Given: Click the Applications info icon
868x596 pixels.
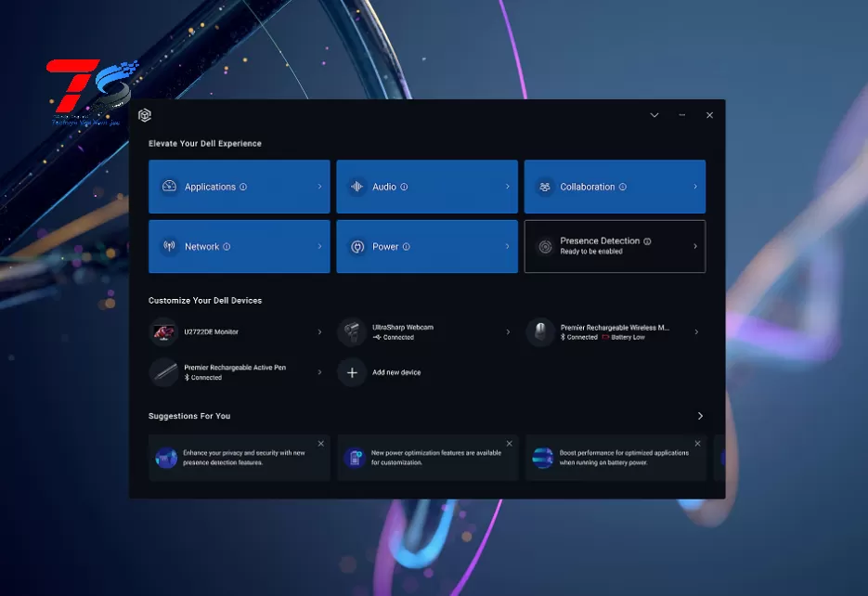Looking at the screenshot, I should point(243,187).
